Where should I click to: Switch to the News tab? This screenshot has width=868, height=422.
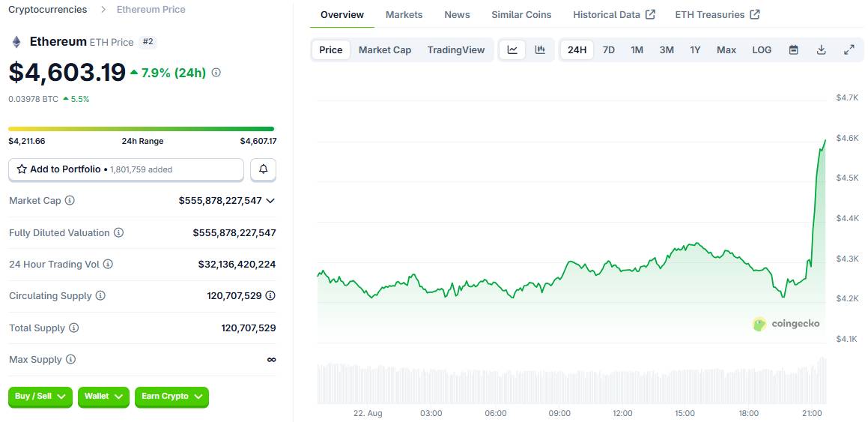point(458,15)
